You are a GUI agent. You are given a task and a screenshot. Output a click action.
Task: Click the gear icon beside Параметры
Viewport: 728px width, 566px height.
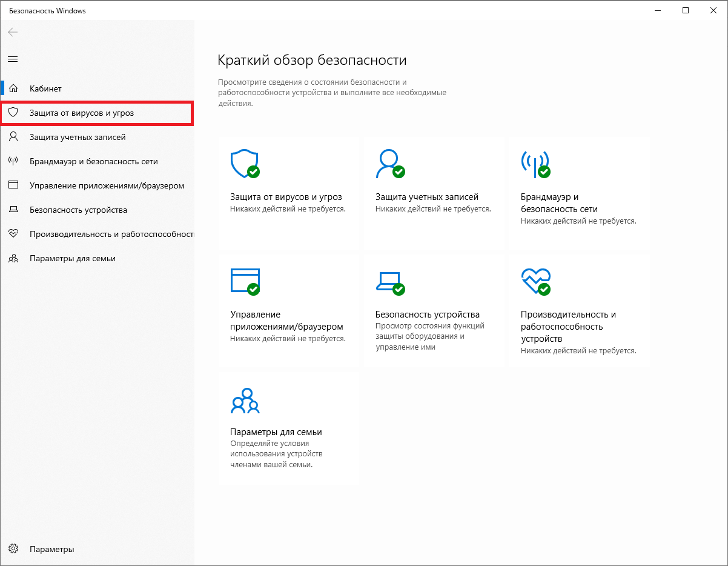click(x=13, y=549)
